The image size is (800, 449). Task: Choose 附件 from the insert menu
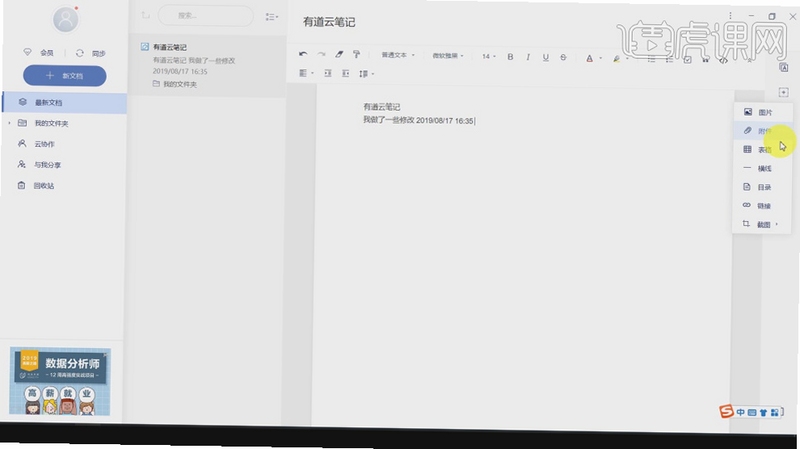tap(762, 131)
